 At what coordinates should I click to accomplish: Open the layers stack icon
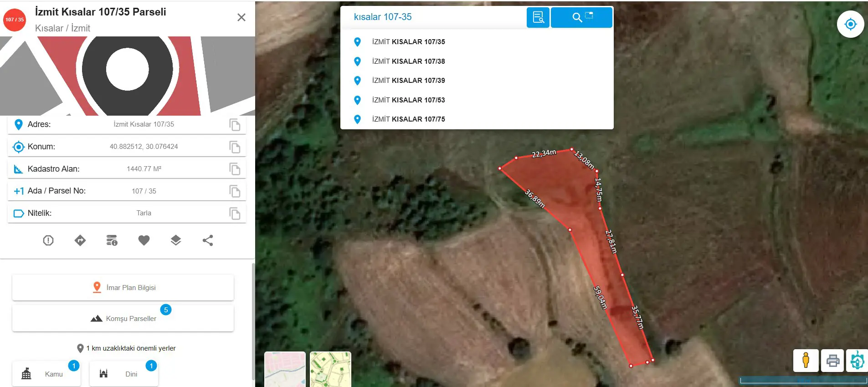176,240
